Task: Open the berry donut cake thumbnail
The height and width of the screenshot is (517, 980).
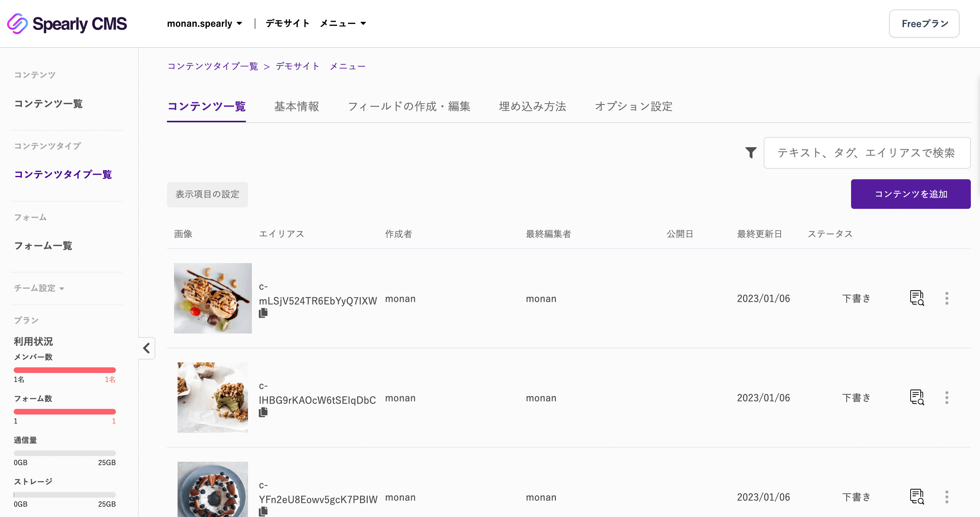Action: 213,489
